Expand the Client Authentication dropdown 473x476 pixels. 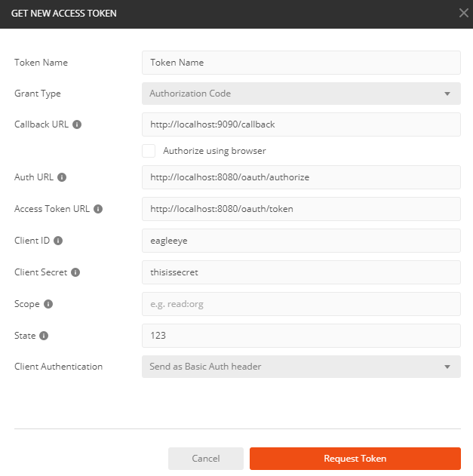[x=301, y=367]
